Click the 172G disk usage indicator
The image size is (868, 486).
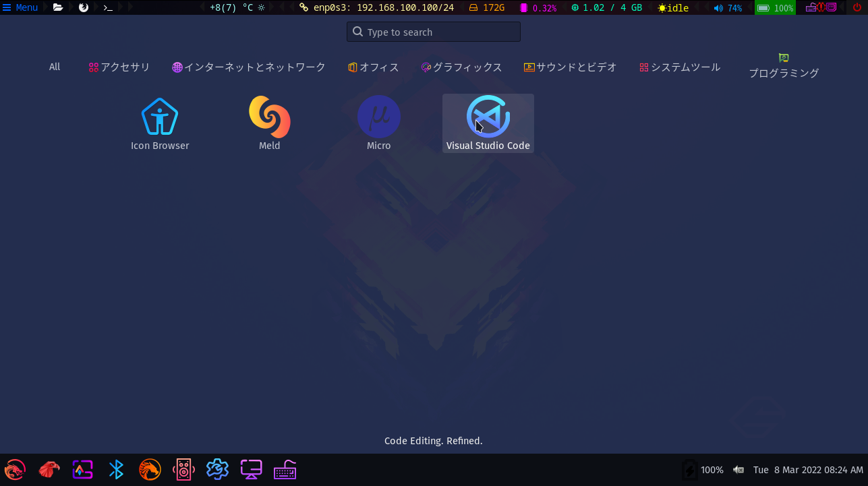(x=487, y=7)
